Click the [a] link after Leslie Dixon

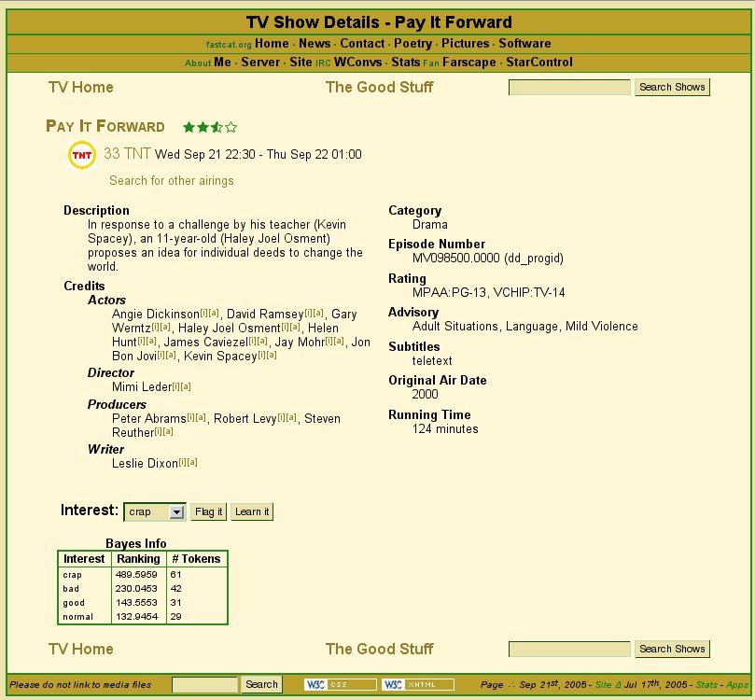click(x=192, y=462)
